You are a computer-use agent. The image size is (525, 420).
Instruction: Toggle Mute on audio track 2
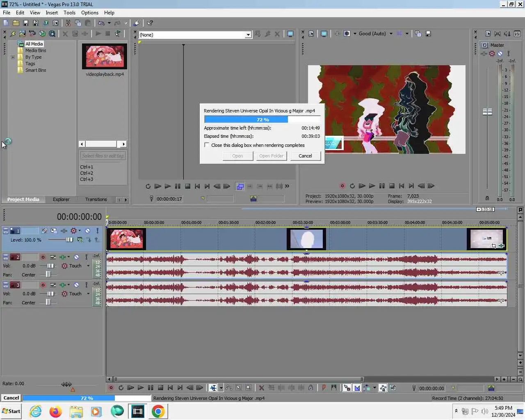76,257
